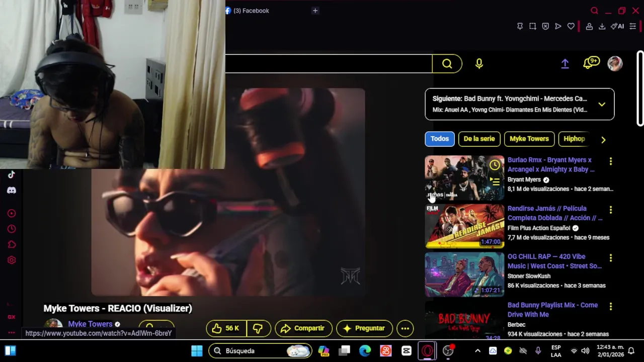This screenshot has width=644, height=362.
Task: Open Burlao Rmx video thumbnail
Action: click(x=464, y=178)
